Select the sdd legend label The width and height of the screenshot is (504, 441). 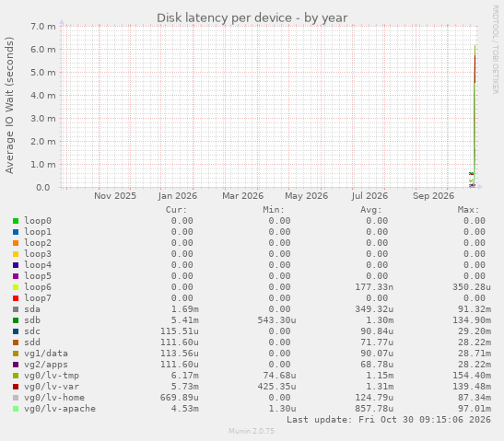click(x=32, y=342)
